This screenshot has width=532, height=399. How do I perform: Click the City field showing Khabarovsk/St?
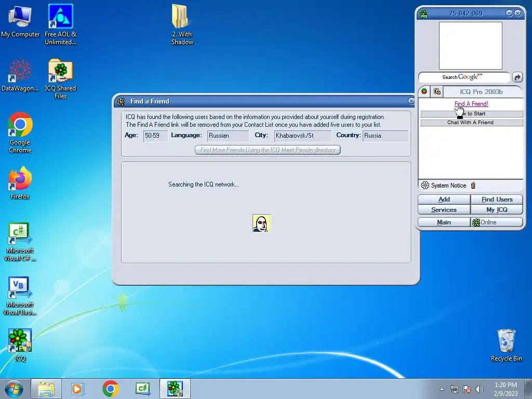pos(303,136)
